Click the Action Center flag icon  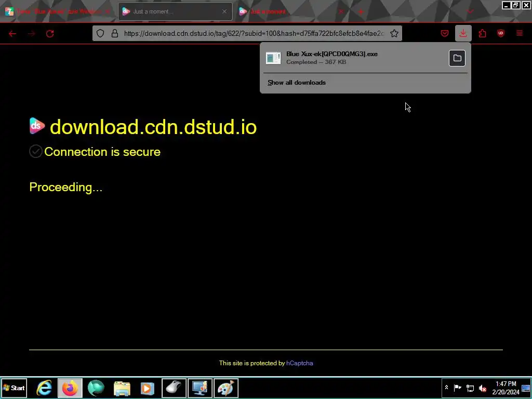(x=457, y=388)
